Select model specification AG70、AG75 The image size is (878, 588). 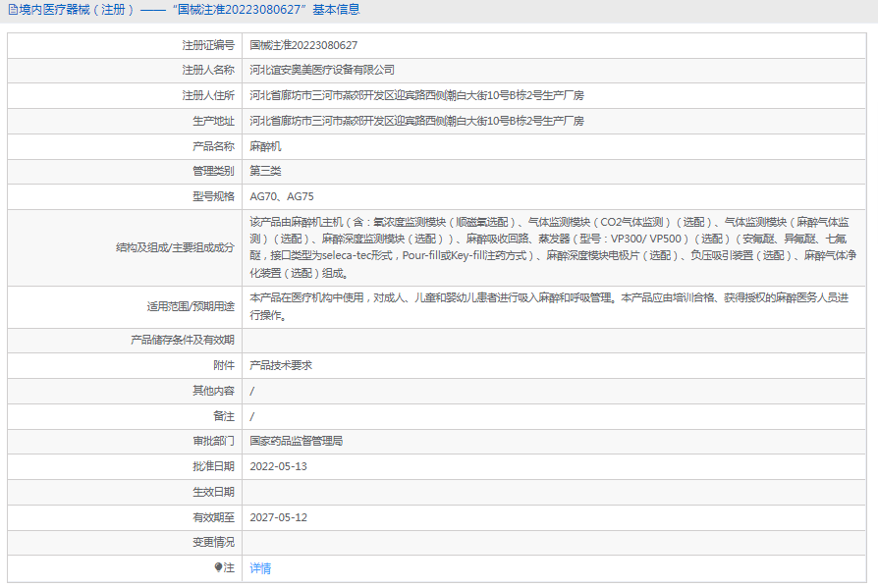click(282, 197)
